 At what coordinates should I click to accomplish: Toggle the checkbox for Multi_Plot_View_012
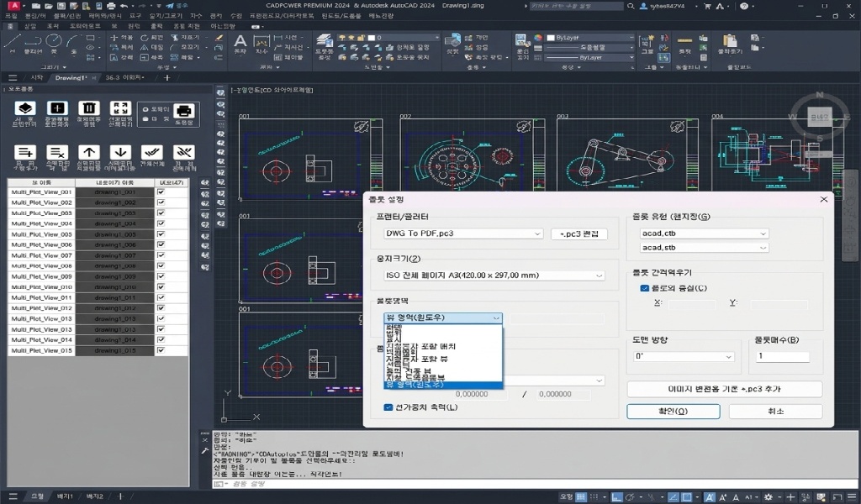tap(161, 307)
